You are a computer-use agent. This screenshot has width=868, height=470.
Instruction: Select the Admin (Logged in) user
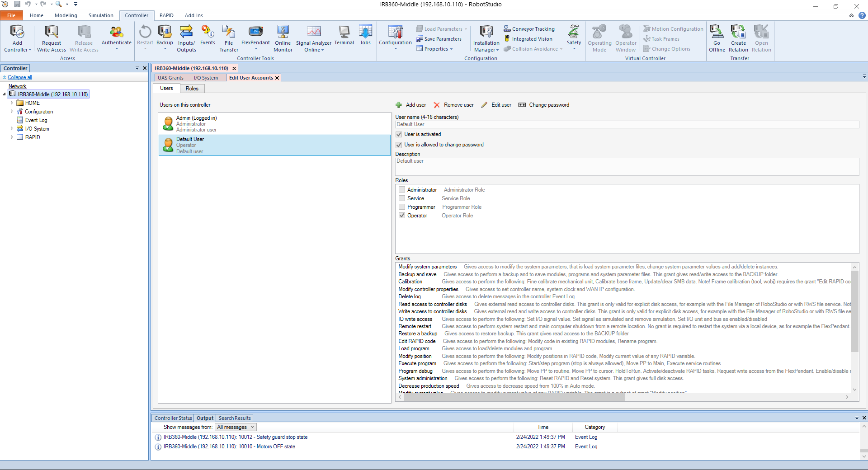coord(274,124)
